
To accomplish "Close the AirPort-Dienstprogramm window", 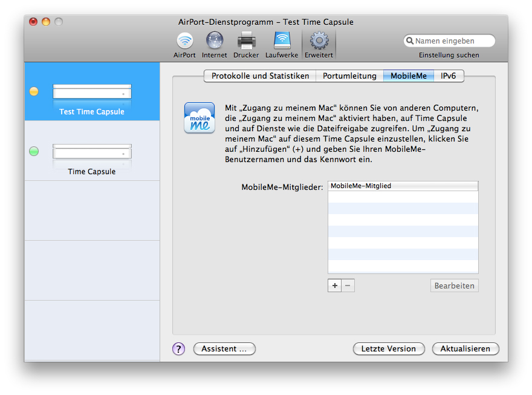I will 33,22.
